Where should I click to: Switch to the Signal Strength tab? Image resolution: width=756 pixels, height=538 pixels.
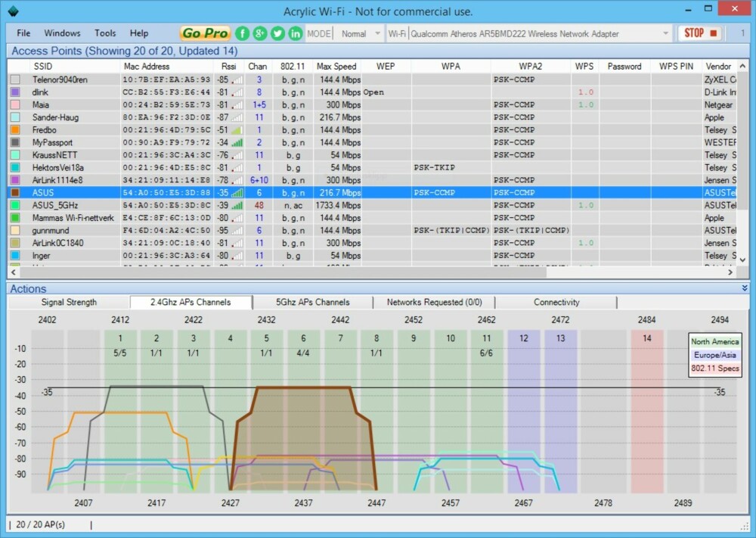click(x=69, y=302)
